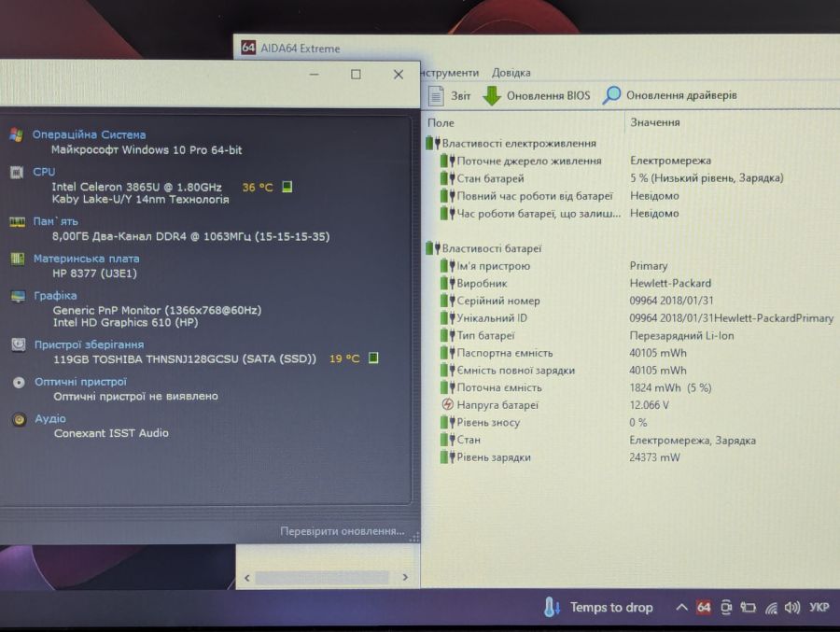Open the Wi-Fi network tray icon
Viewport: 840px width, 632px height.
pyautogui.click(x=771, y=608)
